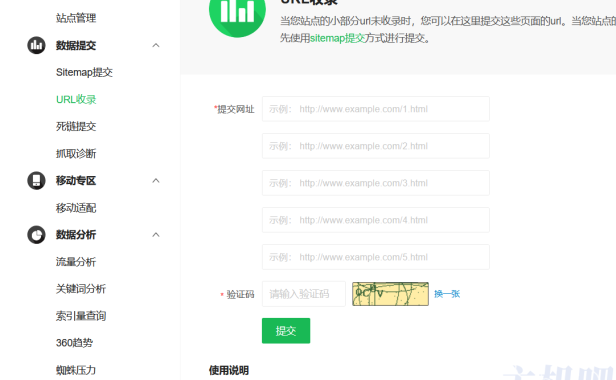616x380 pixels.
Task: Open 蜘蛛压力 in sidebar
Action: tap(76, 370)
